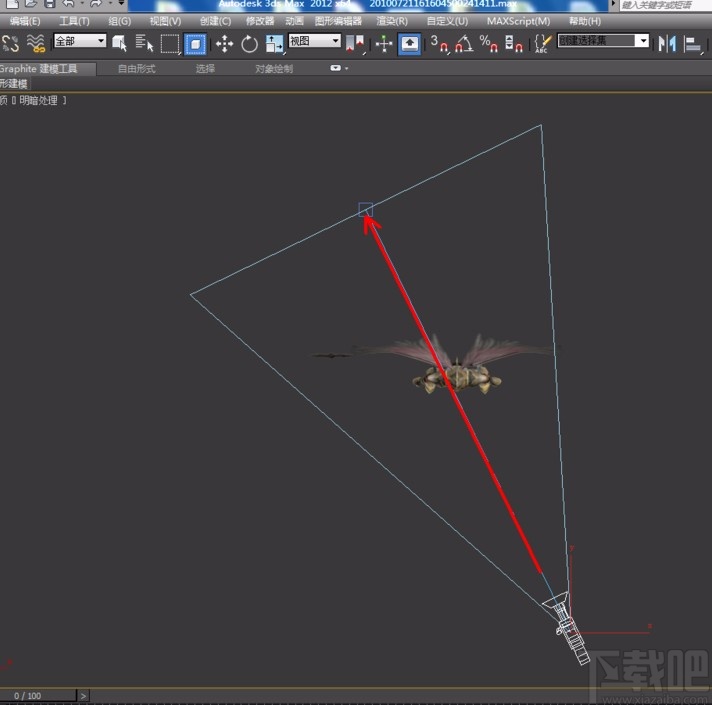Open the Select by Name tool
Image resolution: width=712 pixels, height=705 pixels.
pos(144,44)
